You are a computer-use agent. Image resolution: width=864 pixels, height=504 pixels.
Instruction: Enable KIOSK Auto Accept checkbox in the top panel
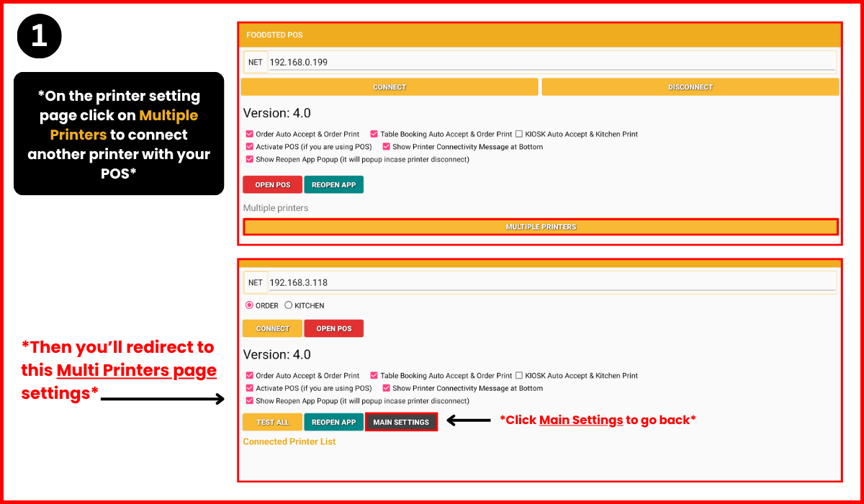519,134
